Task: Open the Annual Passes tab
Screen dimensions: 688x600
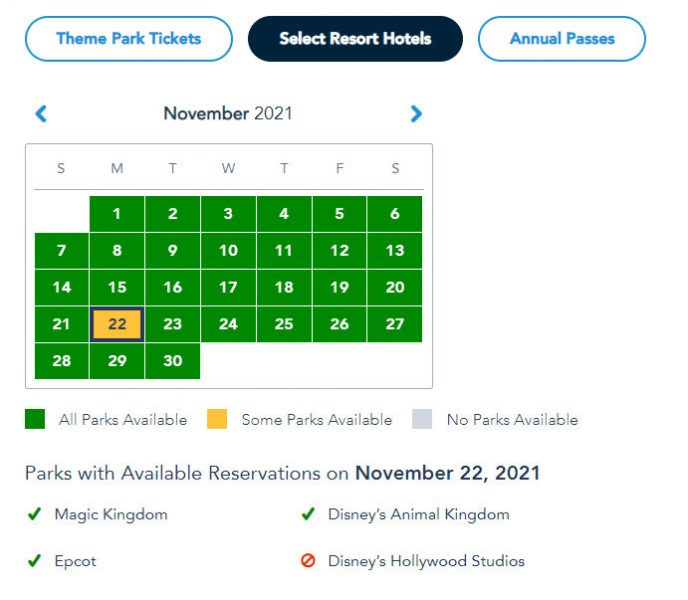Action: pos(562,39)
